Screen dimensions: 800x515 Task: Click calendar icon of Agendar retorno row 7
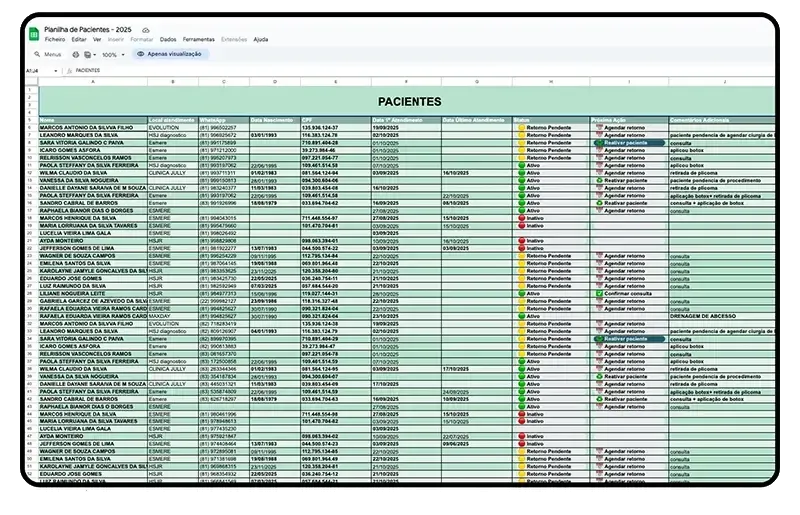pyautogui.click(x=599, y=135)
